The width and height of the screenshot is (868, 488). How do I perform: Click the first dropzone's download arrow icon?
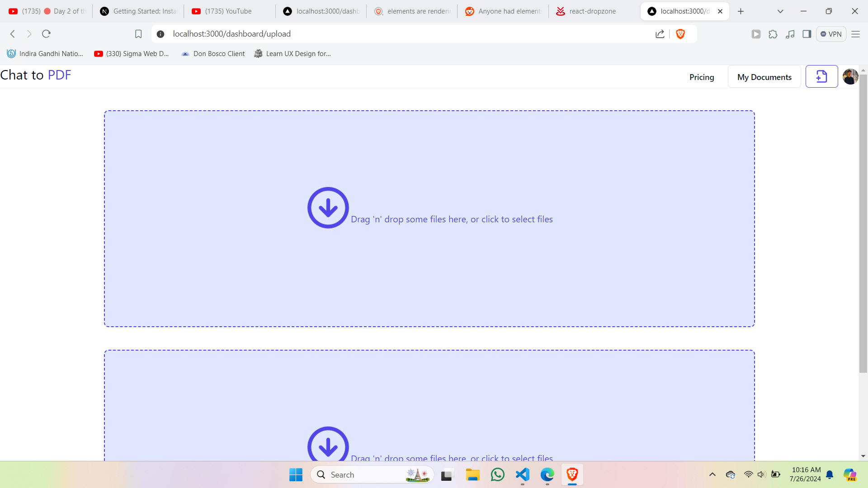pos(328,208)
